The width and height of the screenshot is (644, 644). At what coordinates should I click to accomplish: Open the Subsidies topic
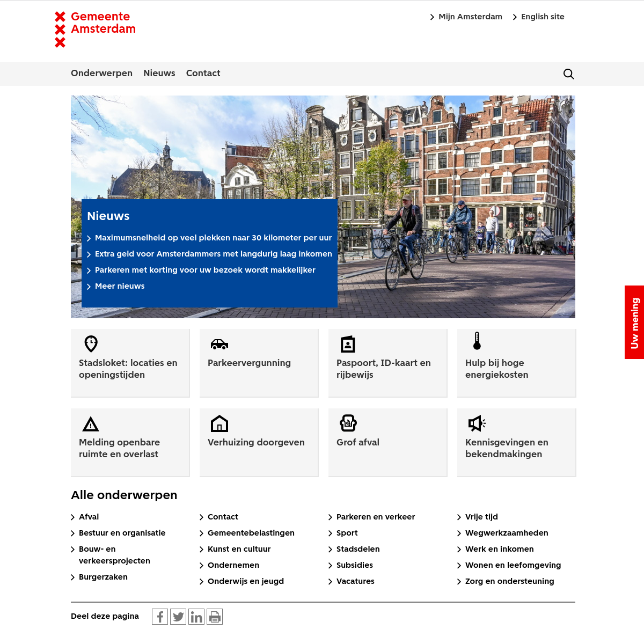click(350, 565)
